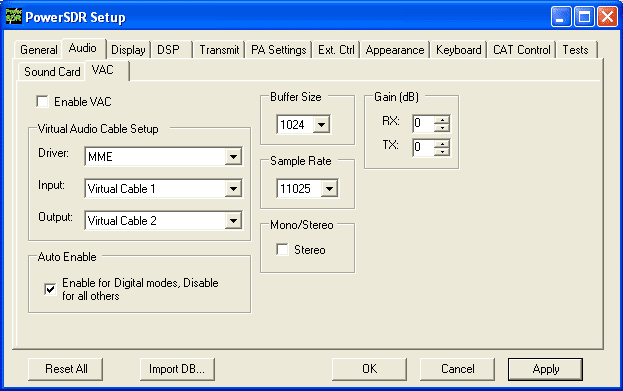Screen dimensions: 623x391
Task: Open the Appearance tab
Action: [395, 50]
